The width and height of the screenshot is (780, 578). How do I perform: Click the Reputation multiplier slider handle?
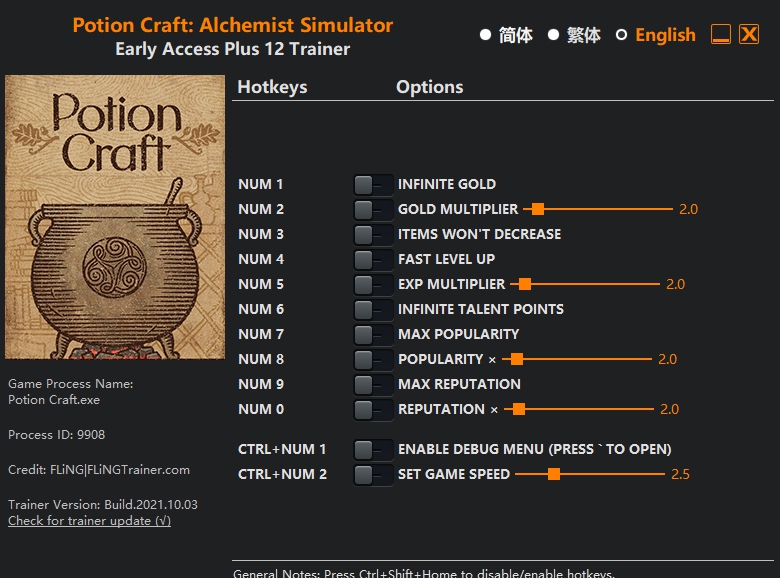coord(519,409)
